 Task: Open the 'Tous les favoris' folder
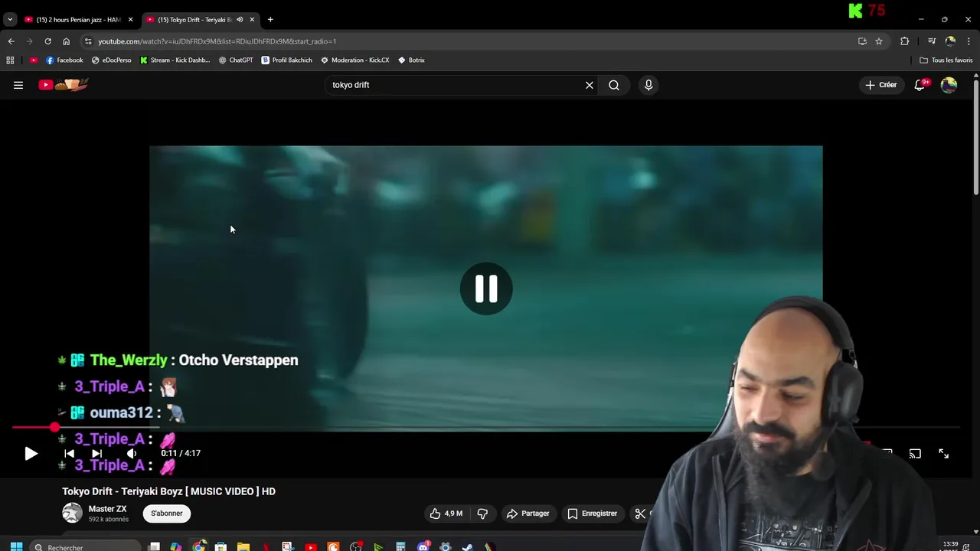point(946,60)
